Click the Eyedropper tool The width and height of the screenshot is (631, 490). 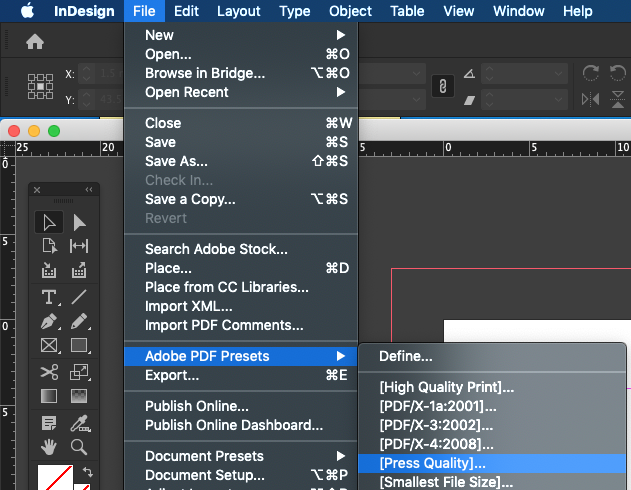[79, 422]
